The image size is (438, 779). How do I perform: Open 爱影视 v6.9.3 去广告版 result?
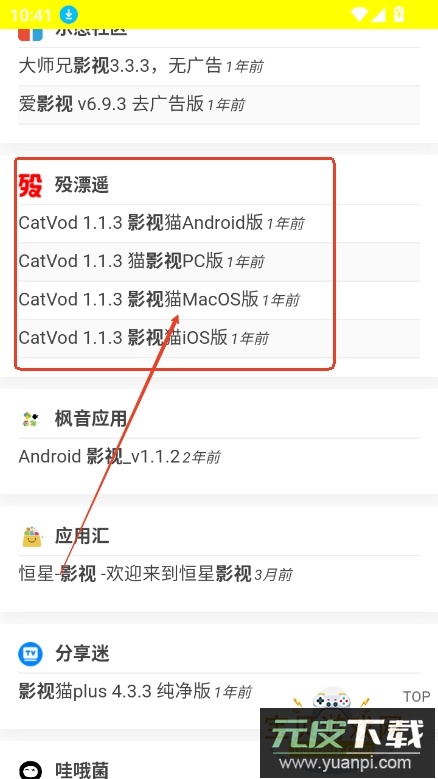pyautogui.click(x=132, y=104)
